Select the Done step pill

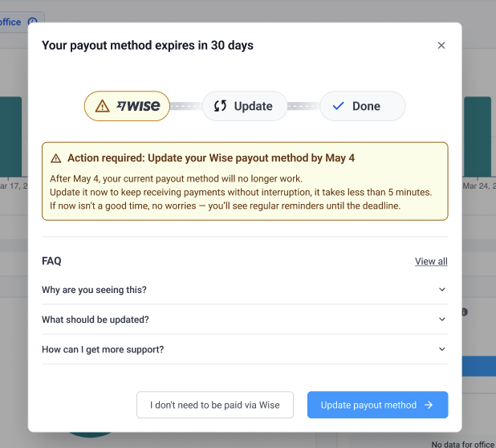(363, 106)
